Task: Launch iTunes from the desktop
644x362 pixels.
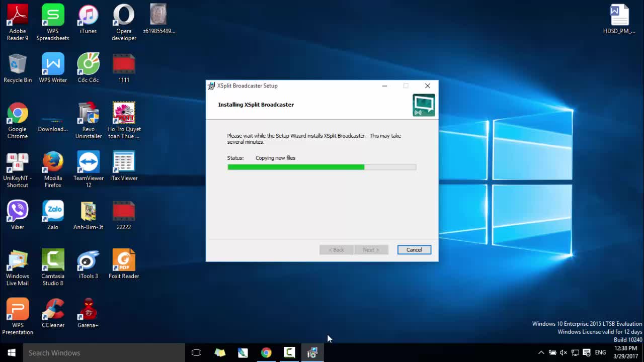Action: (88, 19)
